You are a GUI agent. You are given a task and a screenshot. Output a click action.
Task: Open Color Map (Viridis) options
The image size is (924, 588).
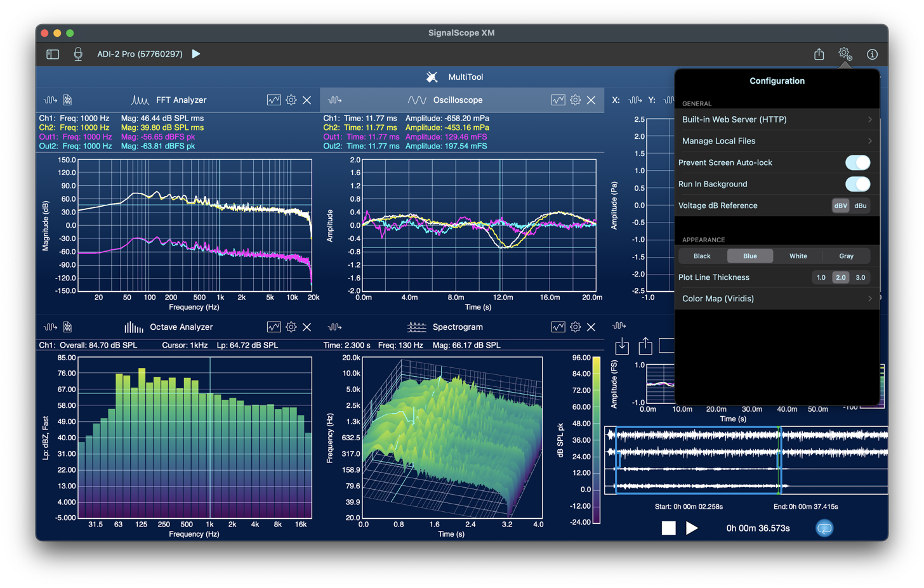(x=777, y=299)
